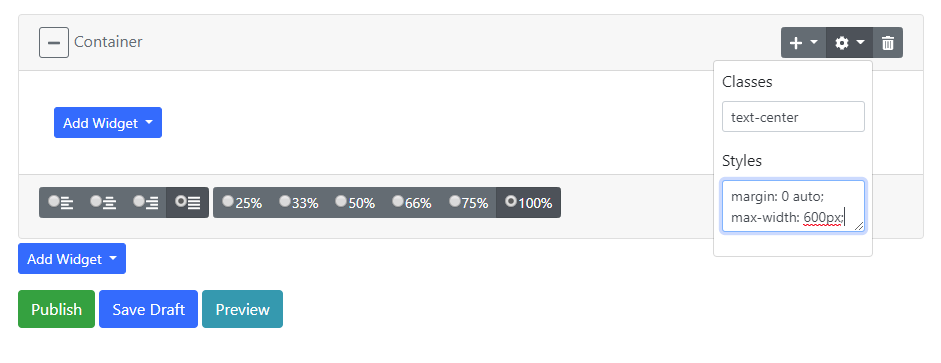Choose the 25% width radio button
The width and height of the screenshot is (941, 363).
(x=242, y=202)
